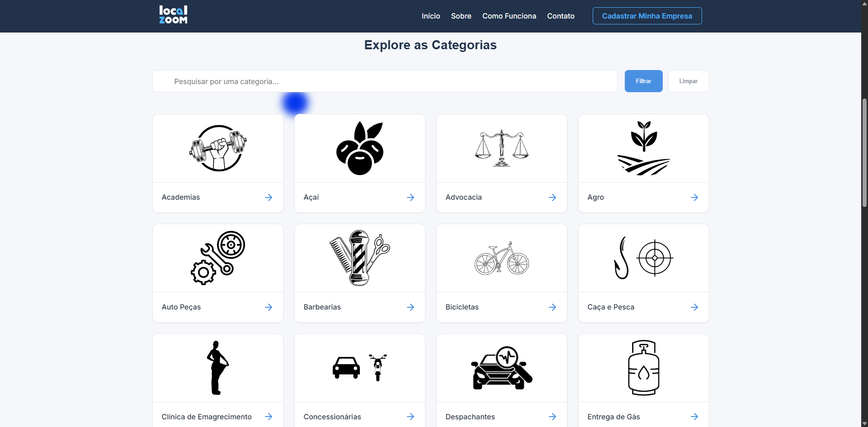Choose the Agro plant icon
Viewport: 868px width, 427px height.
pos(644,148)
